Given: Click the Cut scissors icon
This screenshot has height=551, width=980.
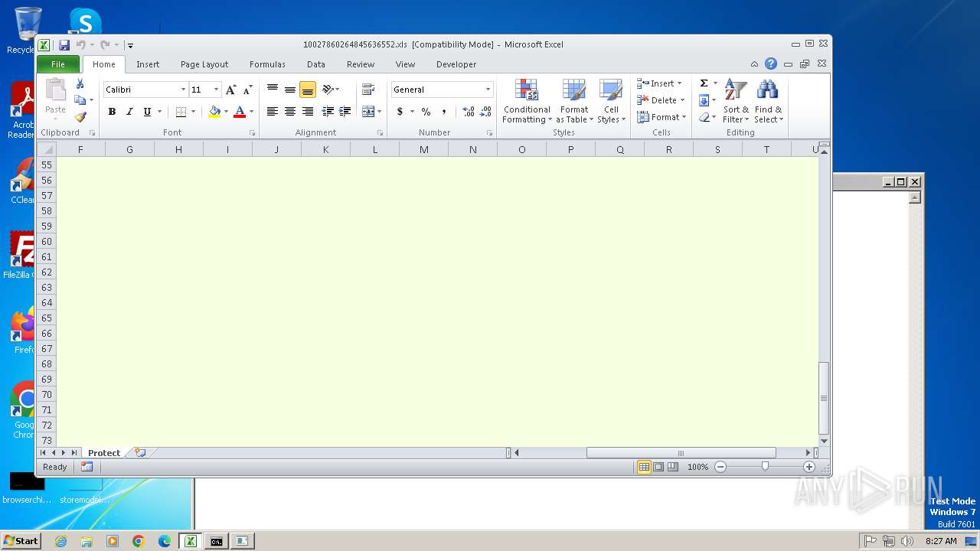Looking at the screenshot, I should click(80, 83).
